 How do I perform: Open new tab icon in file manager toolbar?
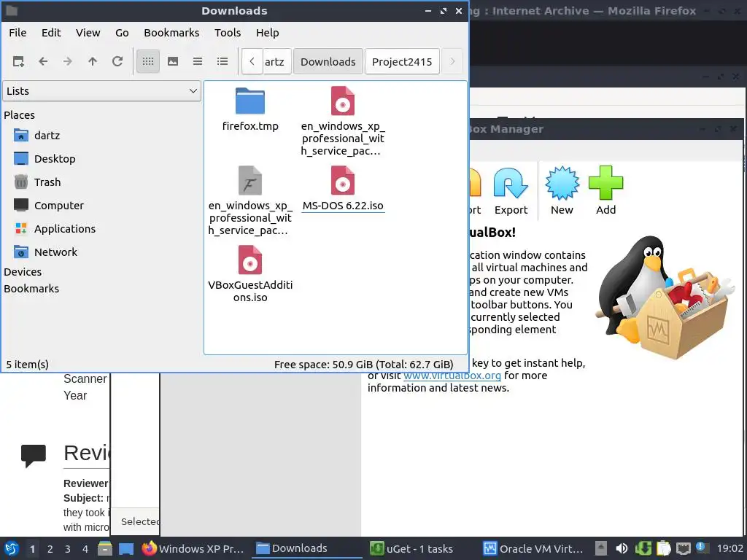18,61
